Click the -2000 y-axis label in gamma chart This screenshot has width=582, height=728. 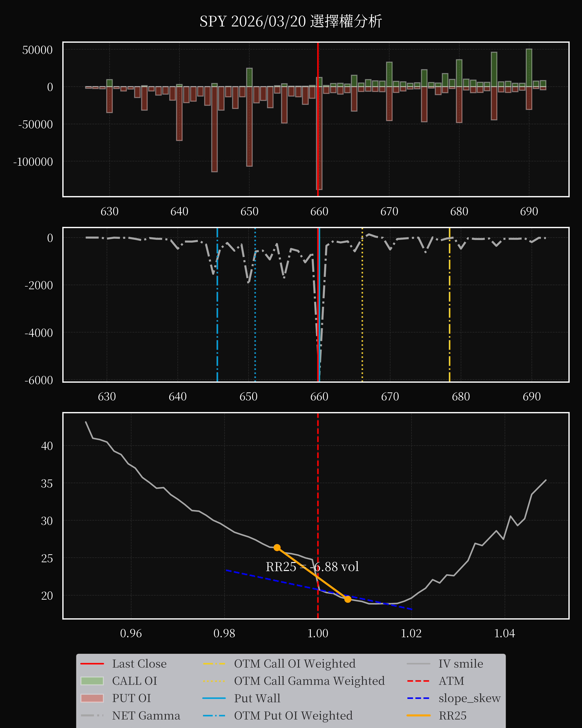pos(39,285)
